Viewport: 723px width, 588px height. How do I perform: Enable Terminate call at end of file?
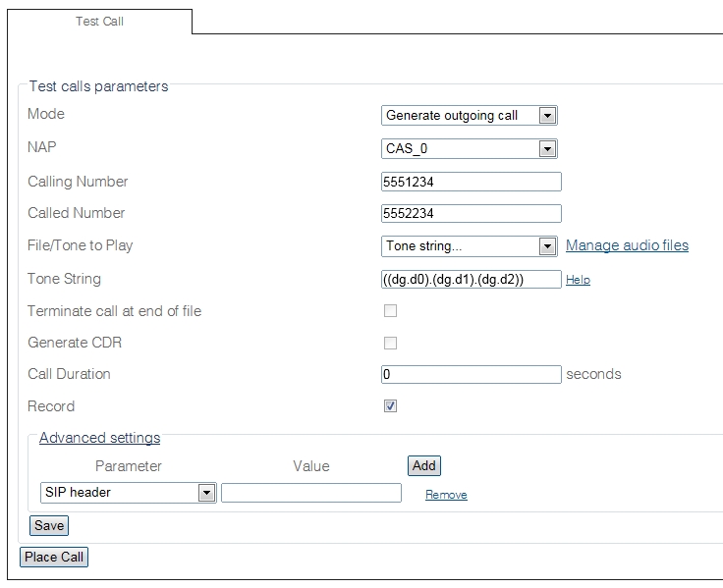pyautogui.click(x=390, y=311)
